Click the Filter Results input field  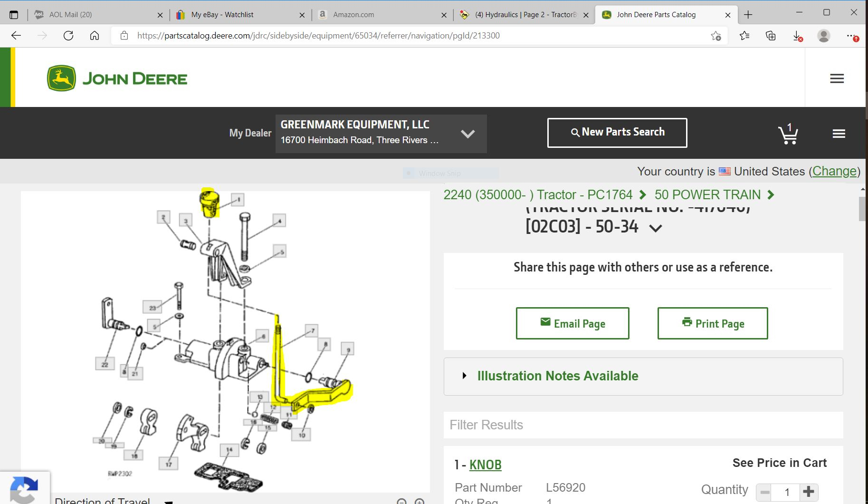point(643,425)
